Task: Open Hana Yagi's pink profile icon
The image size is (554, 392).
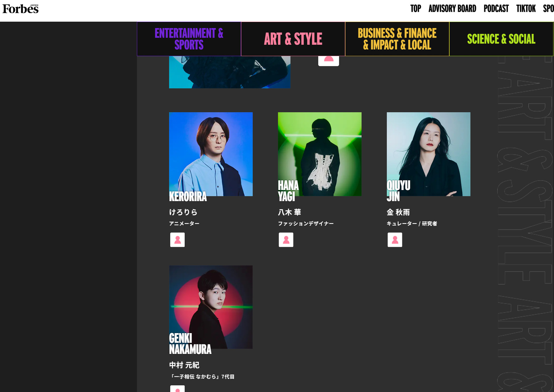Action: pos(286,240)
